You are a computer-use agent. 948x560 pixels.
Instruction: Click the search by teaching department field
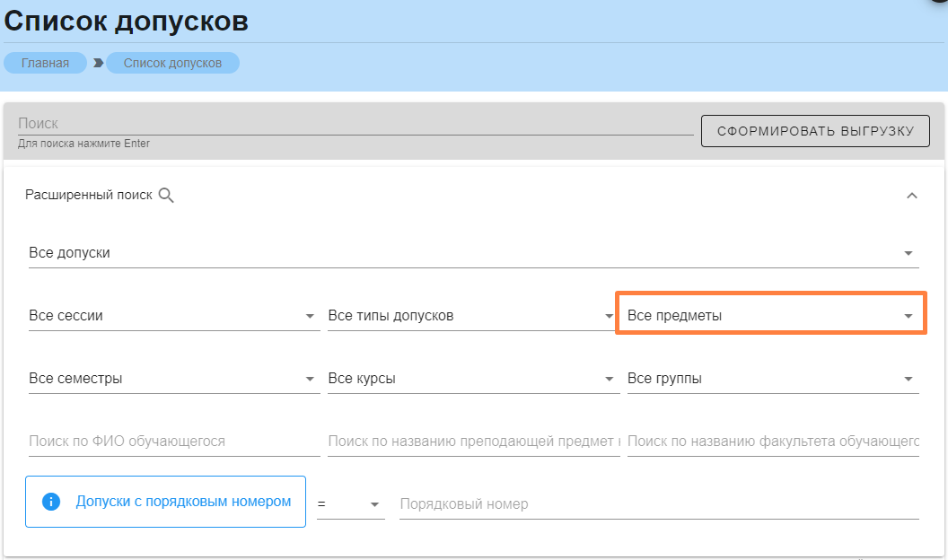472,442
